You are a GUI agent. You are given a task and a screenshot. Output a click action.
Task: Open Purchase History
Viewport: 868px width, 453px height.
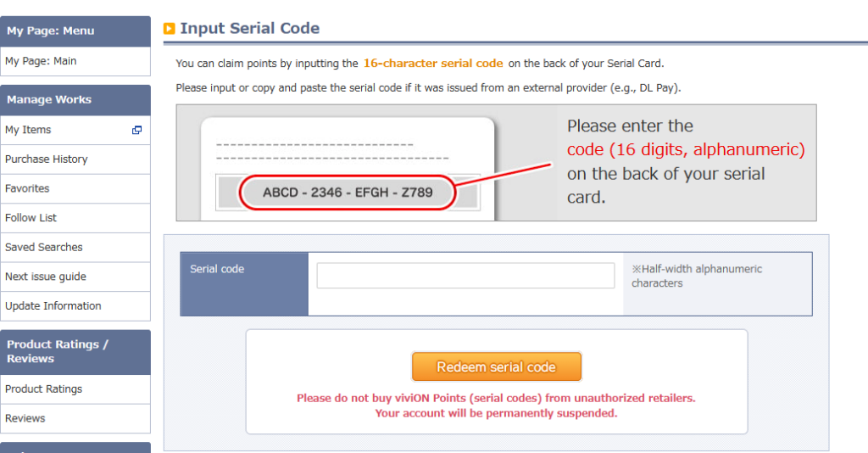pos(47,159)
